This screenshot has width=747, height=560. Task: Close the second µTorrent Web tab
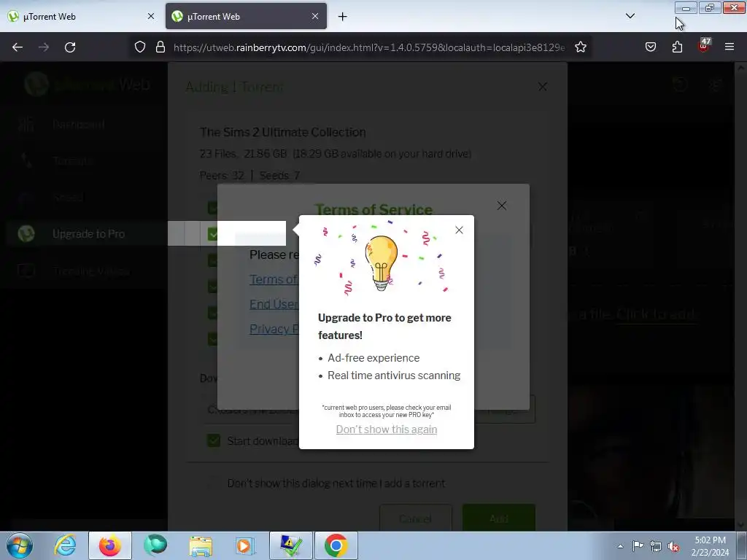[x=315, y=16]
